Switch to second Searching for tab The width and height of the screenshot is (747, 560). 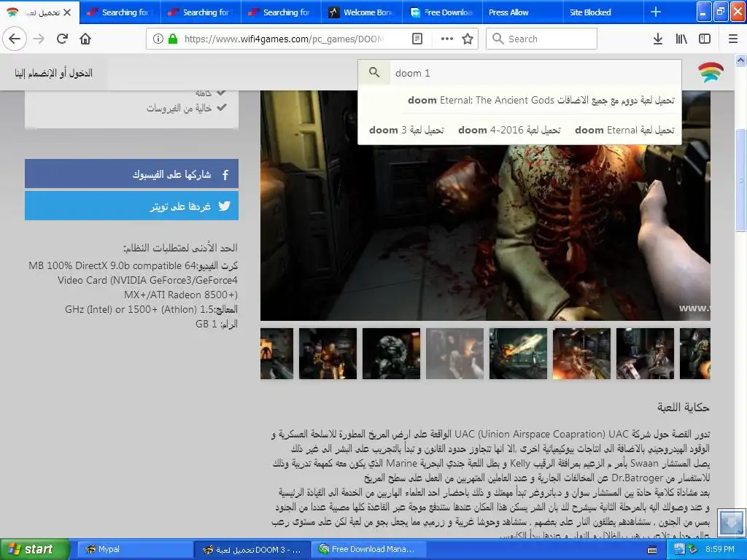pyautogui.click(x=201, y=12)
